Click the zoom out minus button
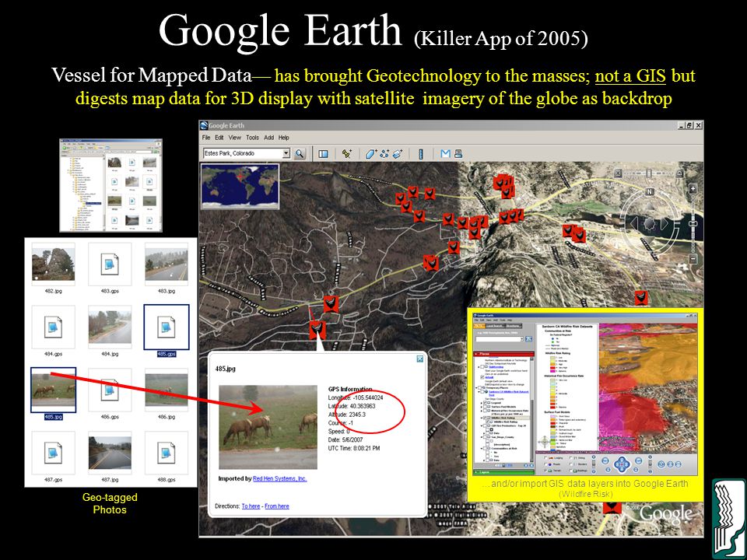The image size is (747, 560). 693,258
